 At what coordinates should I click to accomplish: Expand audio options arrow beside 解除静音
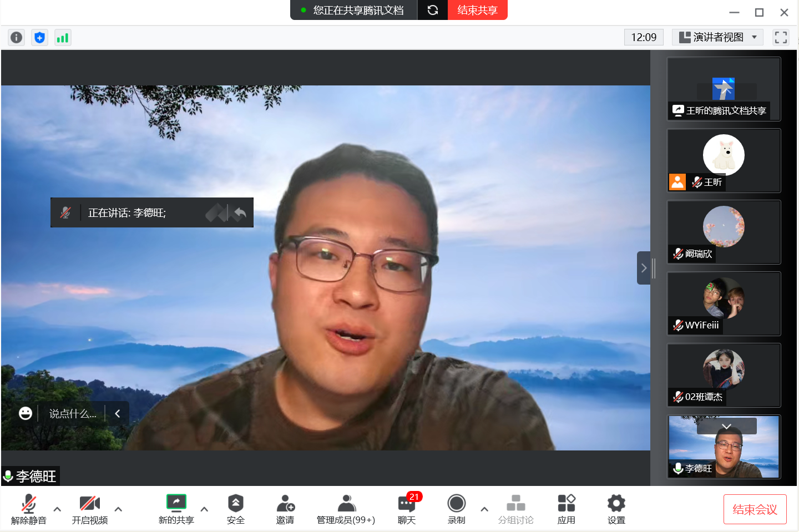click(x=57, y=509)
